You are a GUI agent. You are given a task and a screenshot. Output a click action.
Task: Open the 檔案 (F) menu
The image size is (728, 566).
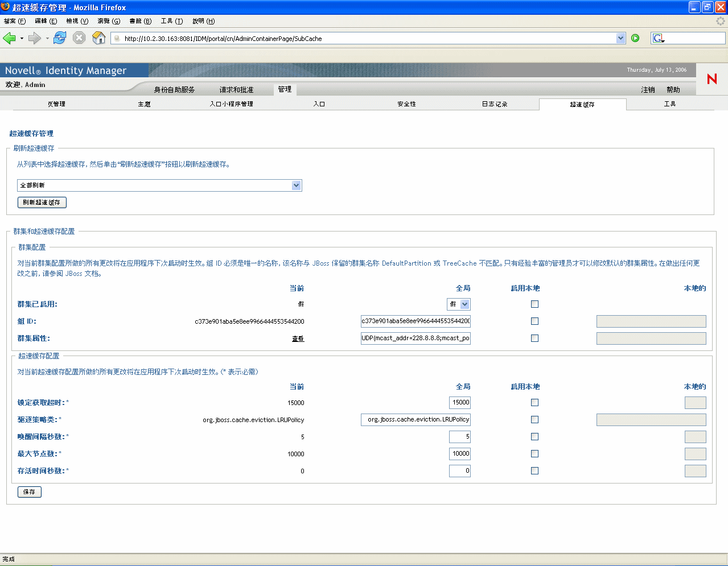pyautogui.click(x=15, y=21)
